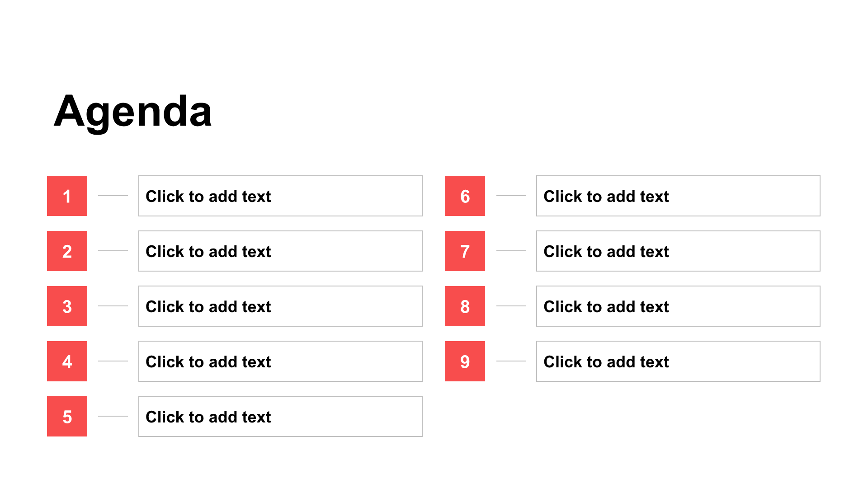Select the red number 9 box
Screen dimensions: 868x488
[x=465, y=361]
